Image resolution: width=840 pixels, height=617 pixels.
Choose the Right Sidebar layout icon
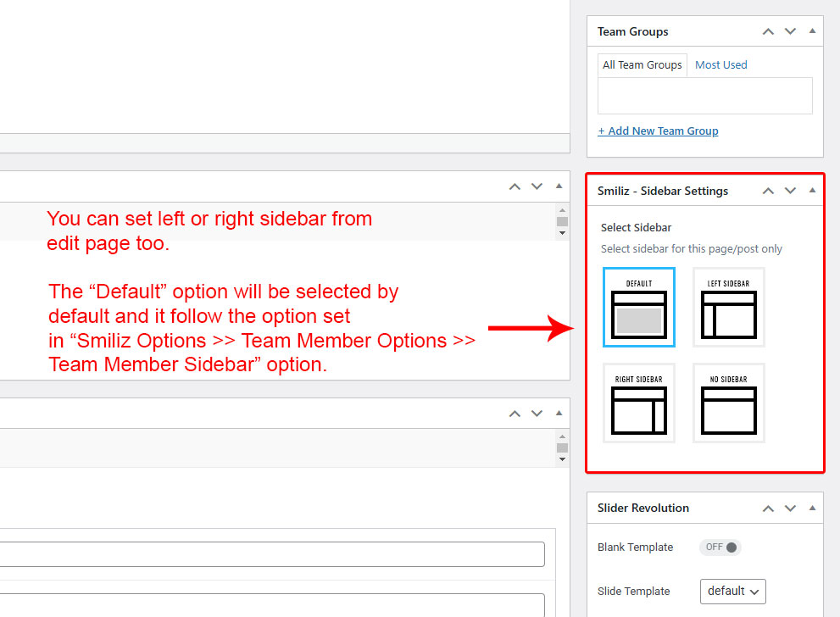pyautogui.click(x=639, y=403)
